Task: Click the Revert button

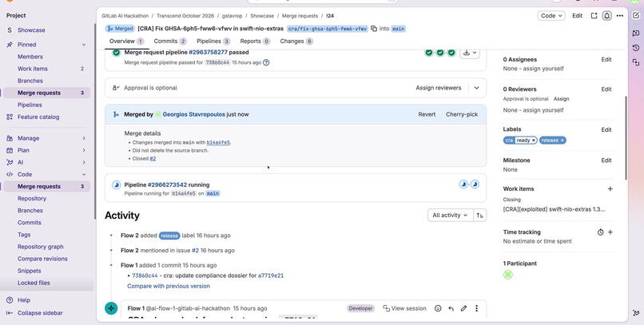Action: [427, 114]
